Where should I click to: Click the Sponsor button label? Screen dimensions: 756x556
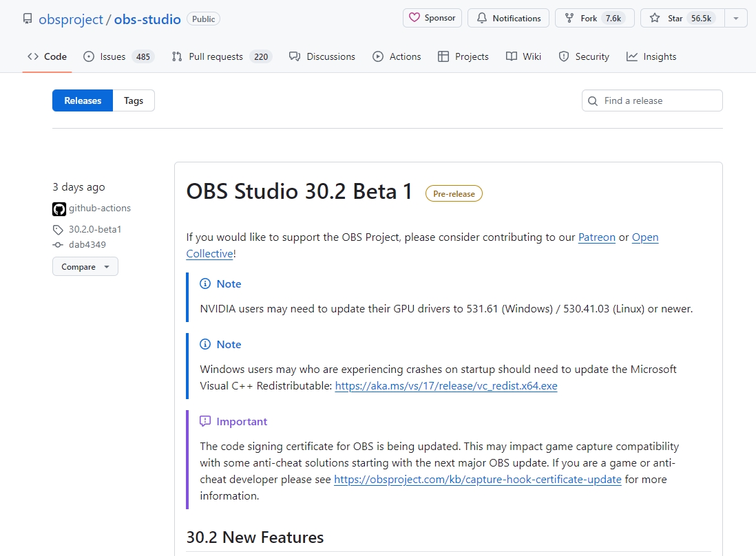click(440, 18)
